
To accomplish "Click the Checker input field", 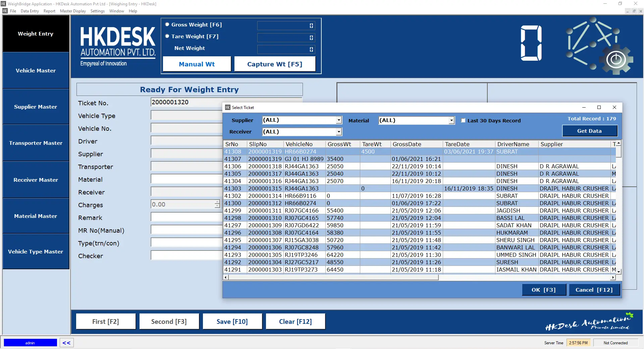I will point(186,256).
